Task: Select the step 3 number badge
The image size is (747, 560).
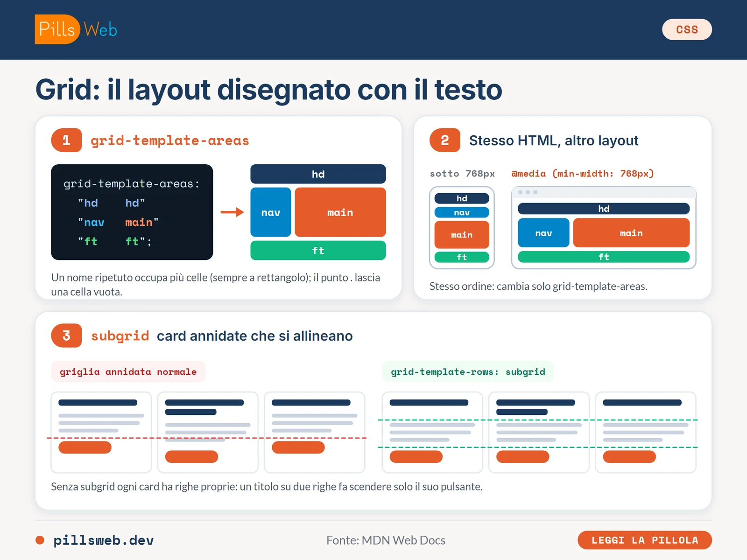Action: click(66, 336)
